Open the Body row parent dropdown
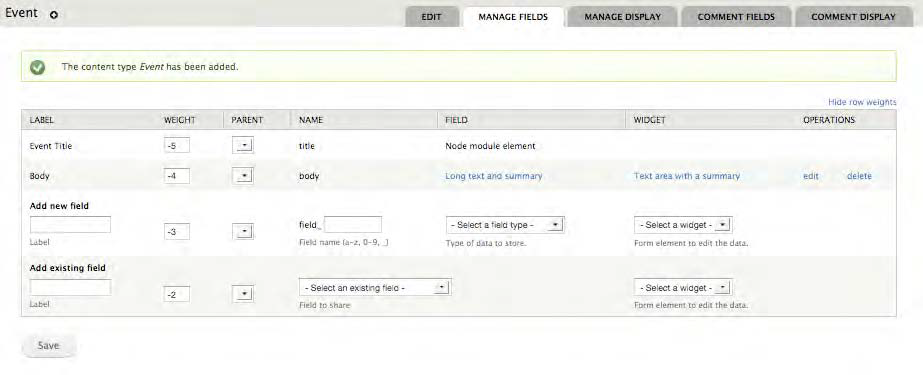The height and width of the screenshot is (375, 923). (243, 175)
